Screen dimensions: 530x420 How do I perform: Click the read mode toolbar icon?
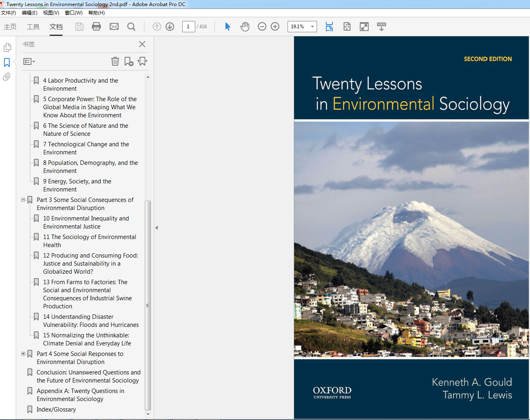(381, 27)
